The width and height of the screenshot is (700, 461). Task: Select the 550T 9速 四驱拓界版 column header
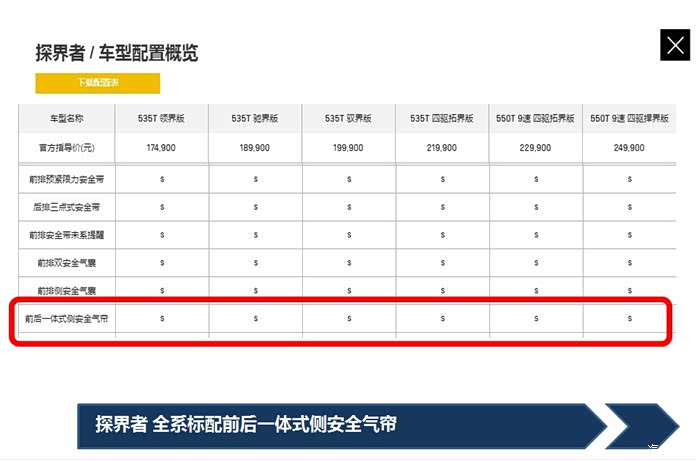[535, 118]
